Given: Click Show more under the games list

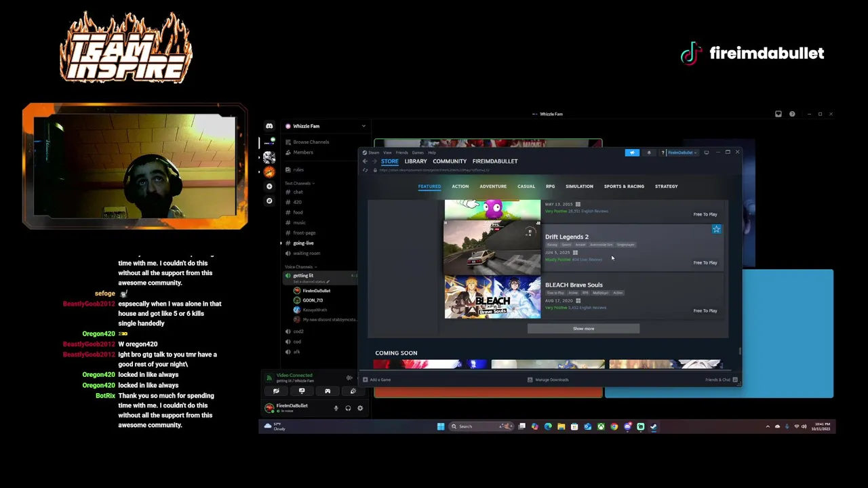Looking at the screenshot, I should (x=583, y=329).
